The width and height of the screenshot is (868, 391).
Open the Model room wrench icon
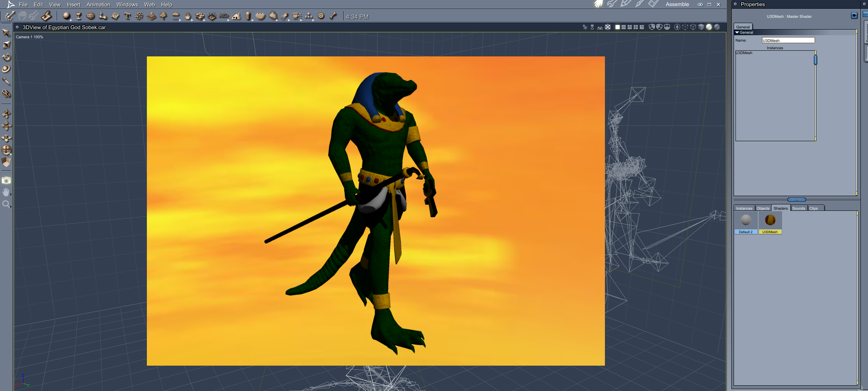coord(612,4)
